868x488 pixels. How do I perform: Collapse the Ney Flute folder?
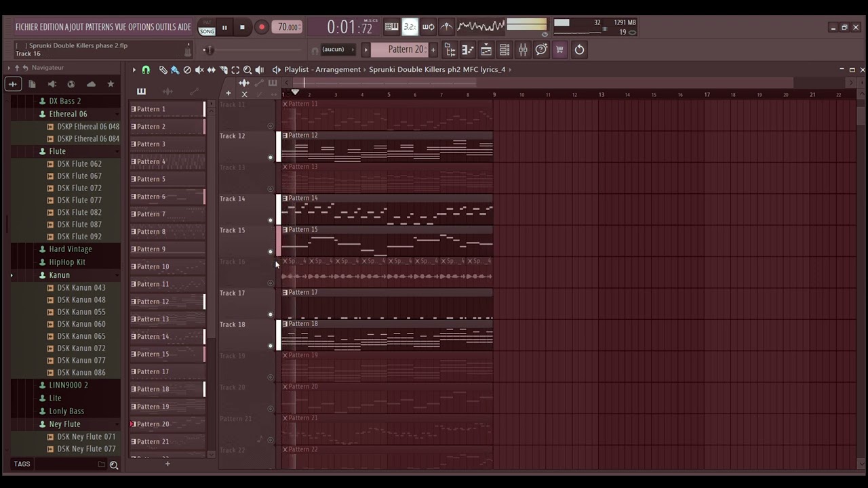click(64, 424)
